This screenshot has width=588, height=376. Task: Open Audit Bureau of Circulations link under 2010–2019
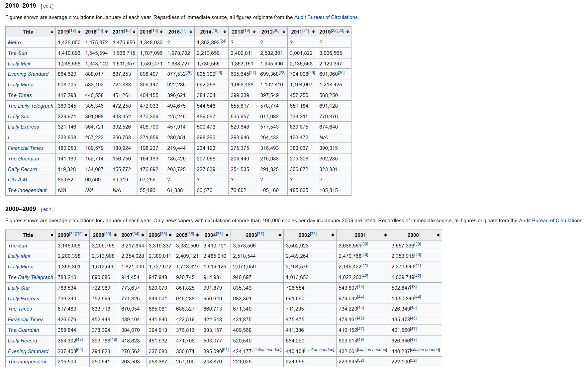326,17
